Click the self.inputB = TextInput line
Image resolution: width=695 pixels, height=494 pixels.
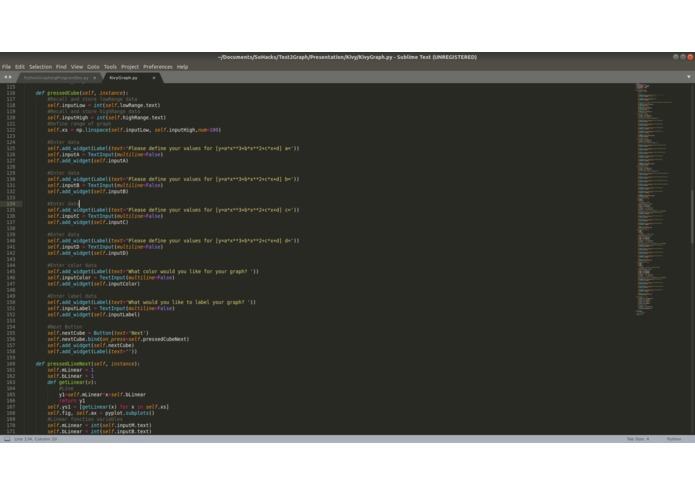pyautogui.click(x=105, y=186)
